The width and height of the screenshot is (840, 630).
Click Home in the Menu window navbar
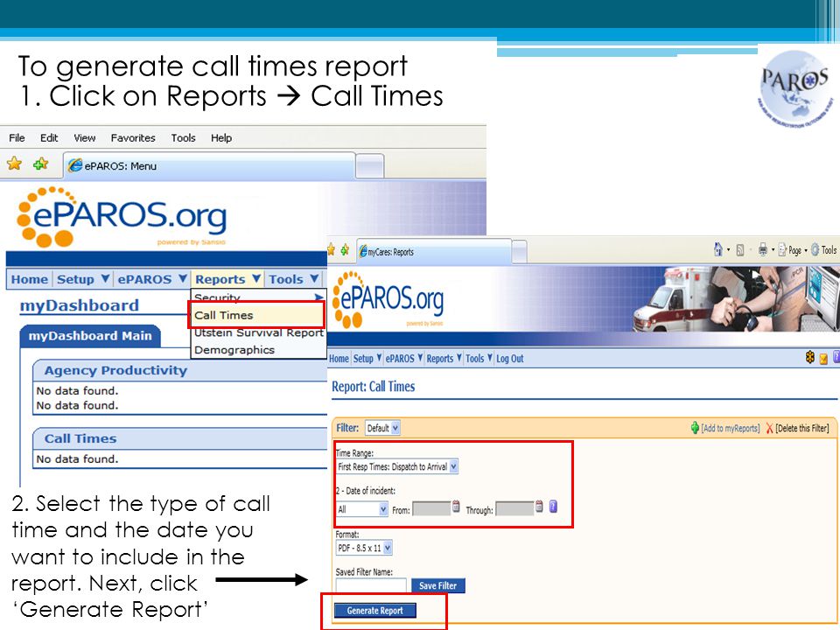(x=30, y=279)
